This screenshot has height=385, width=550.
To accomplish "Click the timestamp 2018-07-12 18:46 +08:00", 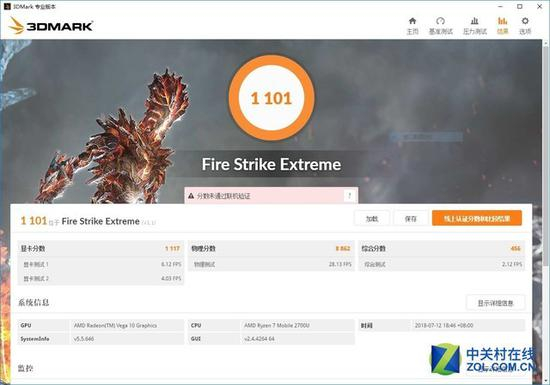I will tap(444, 325).
